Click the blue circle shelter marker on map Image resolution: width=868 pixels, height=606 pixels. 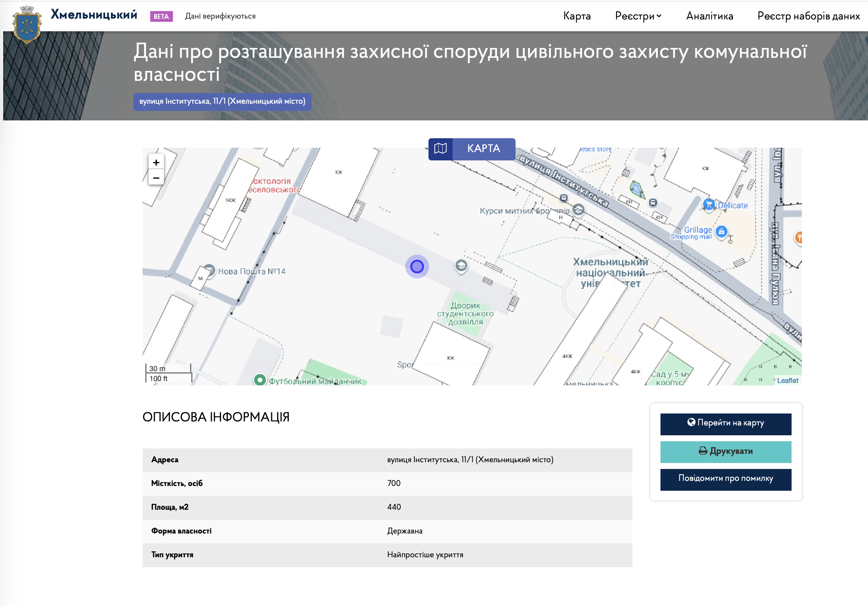tap(417, 267)
